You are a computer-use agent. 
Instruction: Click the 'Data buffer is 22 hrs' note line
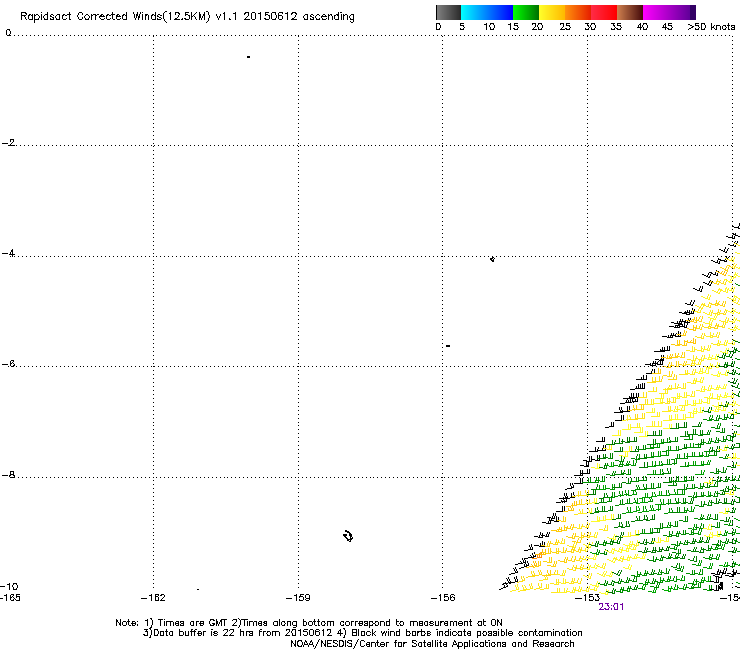(362, 633)
